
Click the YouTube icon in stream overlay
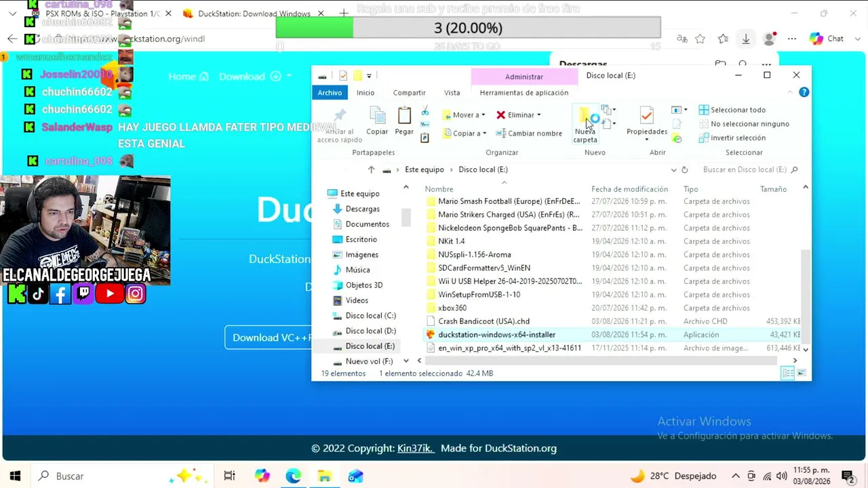pyautogui.click(x=110, y=293)
